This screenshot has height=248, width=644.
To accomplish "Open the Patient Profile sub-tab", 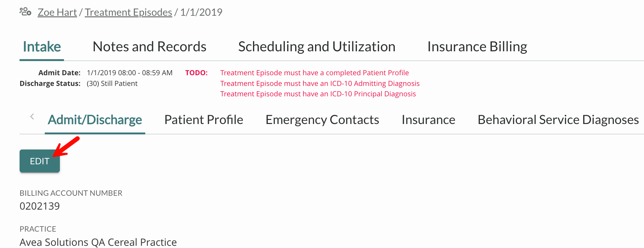I will 204,120.
